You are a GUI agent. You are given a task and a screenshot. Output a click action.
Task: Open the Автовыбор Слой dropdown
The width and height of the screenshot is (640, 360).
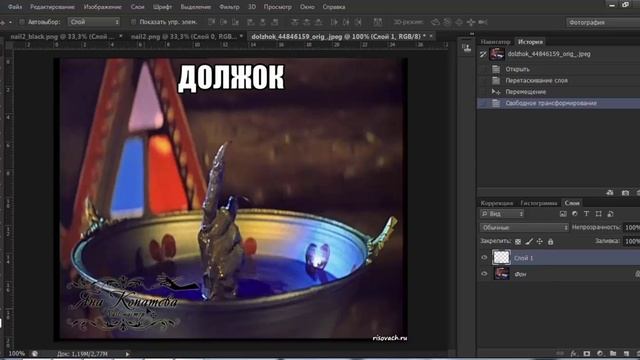[94, 22]
